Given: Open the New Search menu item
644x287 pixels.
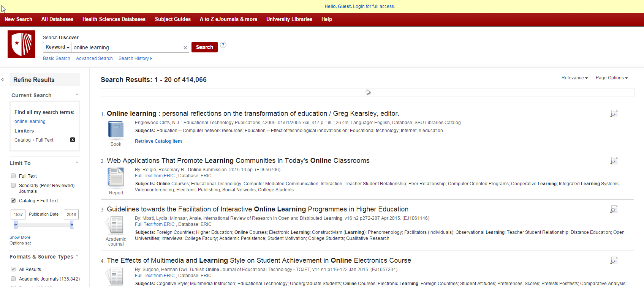Looking at the screenshot, I should 18,19.
